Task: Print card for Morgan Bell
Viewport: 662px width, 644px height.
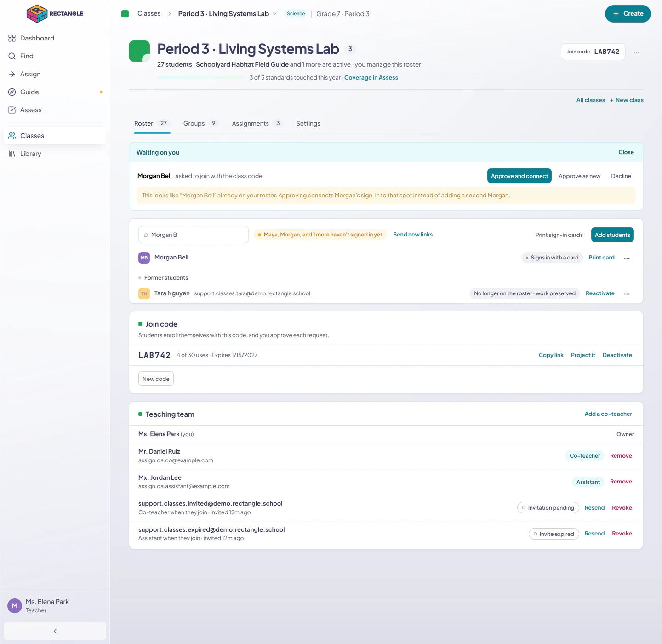Action: [601, 258]
